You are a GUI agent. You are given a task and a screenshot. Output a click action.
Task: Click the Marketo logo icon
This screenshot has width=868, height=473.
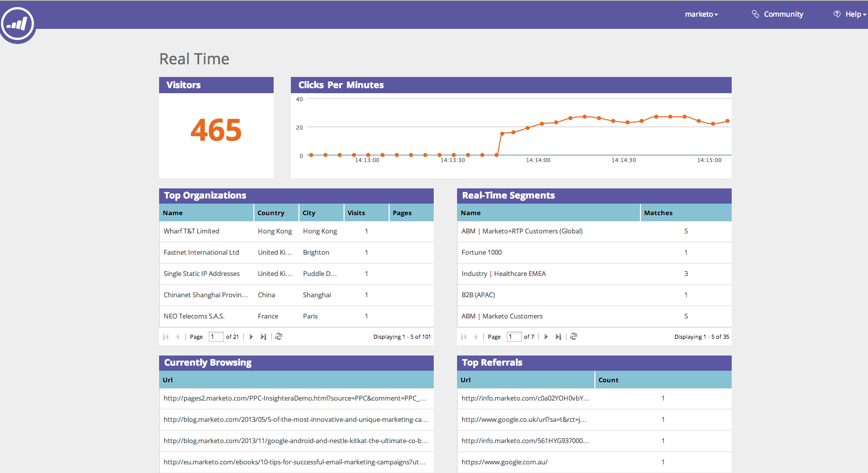tap(18, 23)
